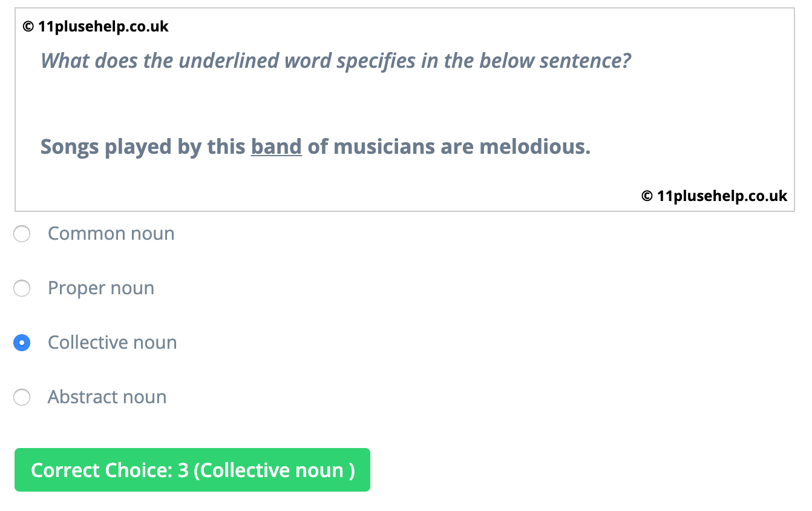Click the "Collective noun" answer label
This screenshot has width=812, height=511.
[x=113, y=343]
